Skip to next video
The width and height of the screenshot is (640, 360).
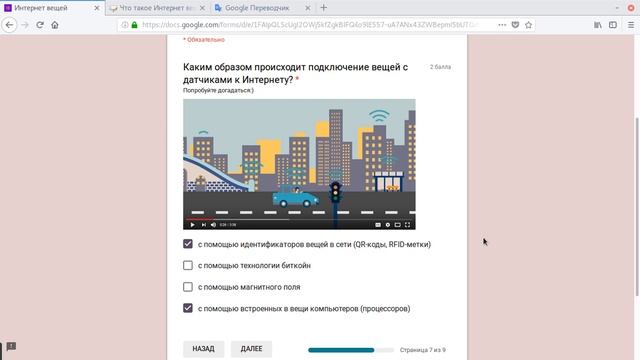[204, 224]
